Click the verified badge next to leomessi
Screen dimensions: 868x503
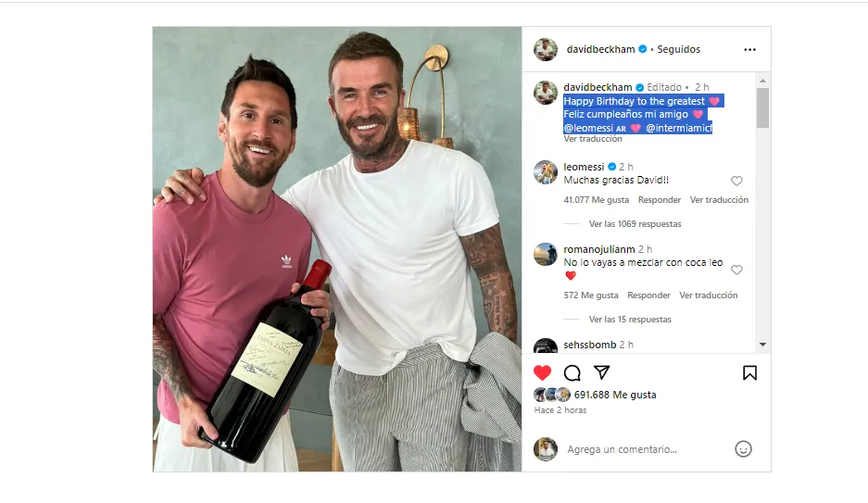(x=611, y=167)
